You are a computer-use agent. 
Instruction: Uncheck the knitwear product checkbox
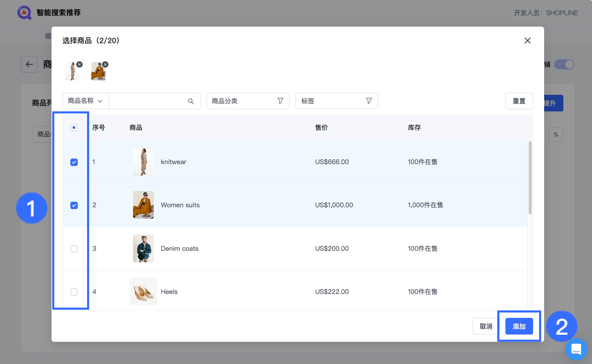click(74, 162)
